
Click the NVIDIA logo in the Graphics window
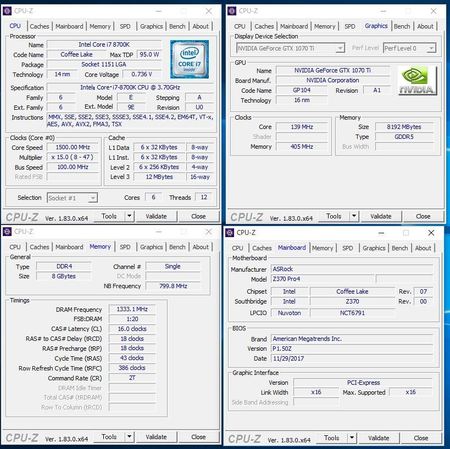click(x=417, y=80)
